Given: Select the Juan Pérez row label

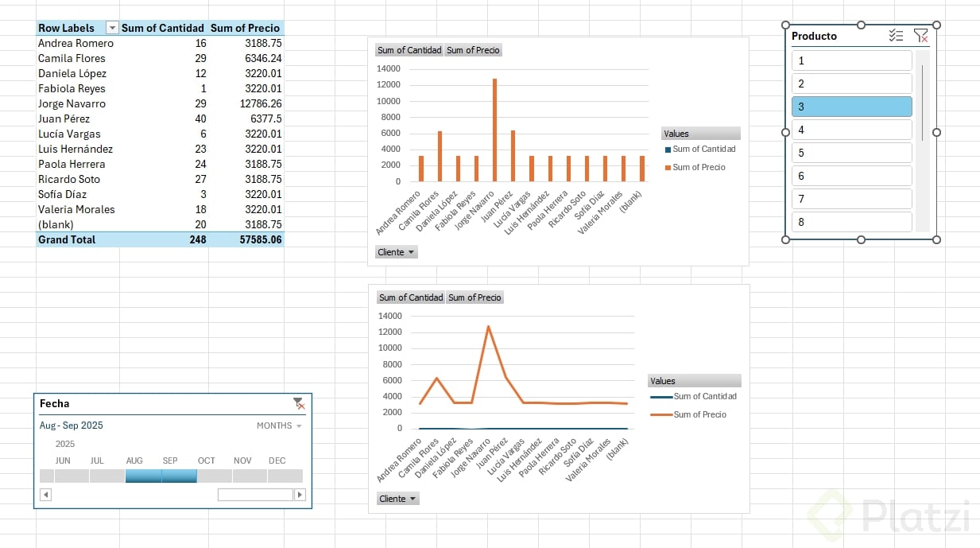Looking at the screenshot, I should pos(64,119).
